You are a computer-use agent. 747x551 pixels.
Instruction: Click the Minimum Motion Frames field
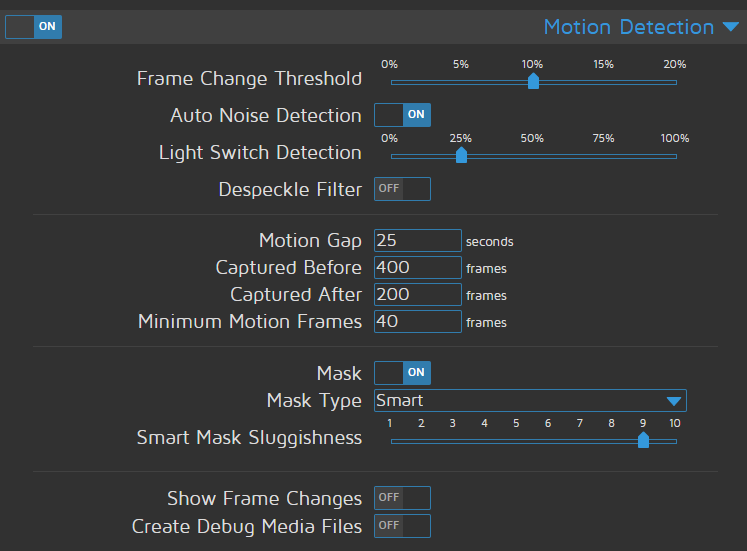click(417, 322)
